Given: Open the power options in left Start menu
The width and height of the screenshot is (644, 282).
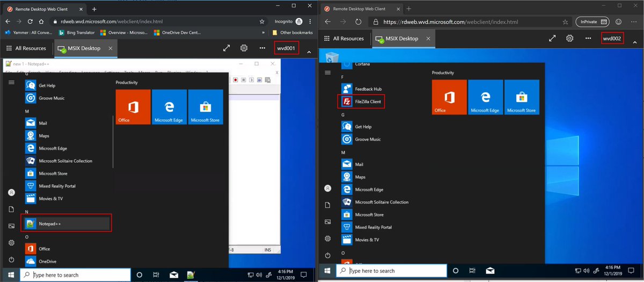Looking at the screenshot, I should point(11,259).
